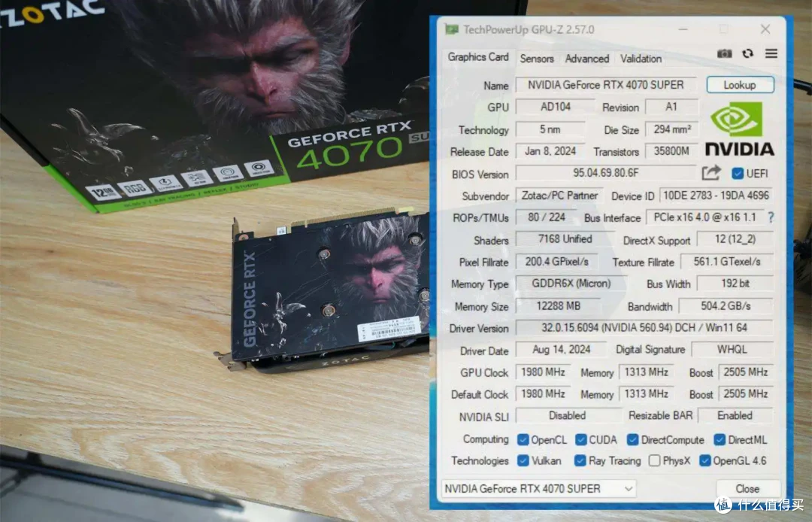Viewport: 812px width, 522px height.
Task: Toggle the DirectCompute checkbox
Action: coord(632,440)
